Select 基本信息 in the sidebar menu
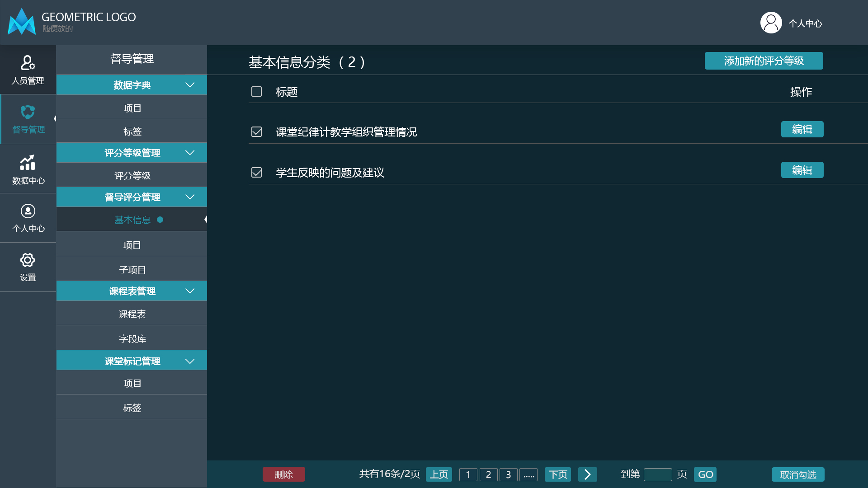 point(132,220)
